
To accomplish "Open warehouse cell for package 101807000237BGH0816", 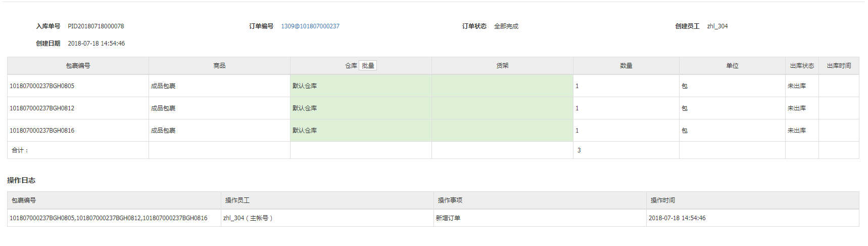I will (x=361, y=131).
